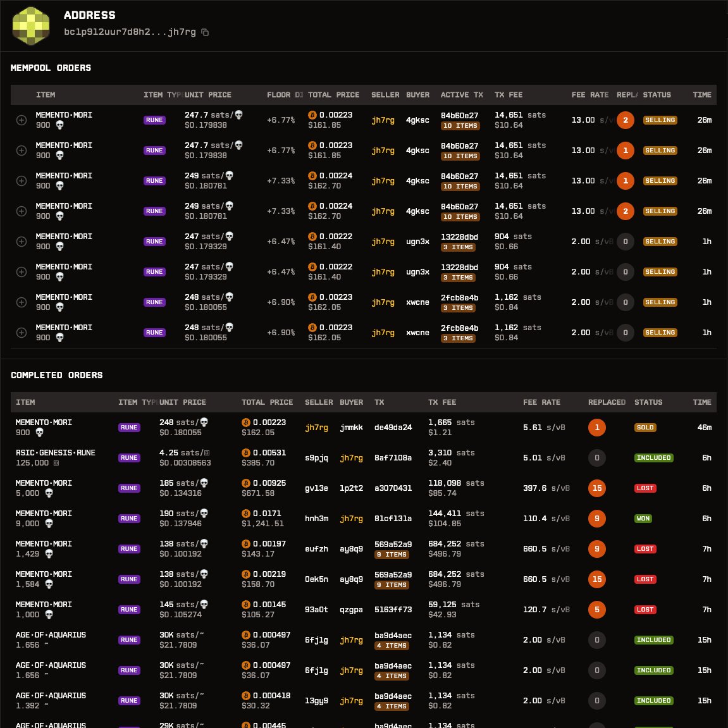
Task: Open seller gvl3e address
Action: 317,488
